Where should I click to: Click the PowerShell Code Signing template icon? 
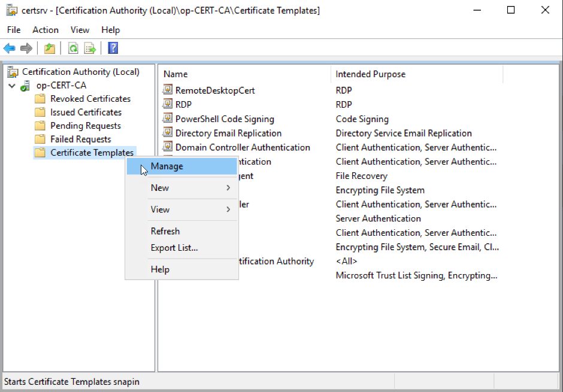167,118
